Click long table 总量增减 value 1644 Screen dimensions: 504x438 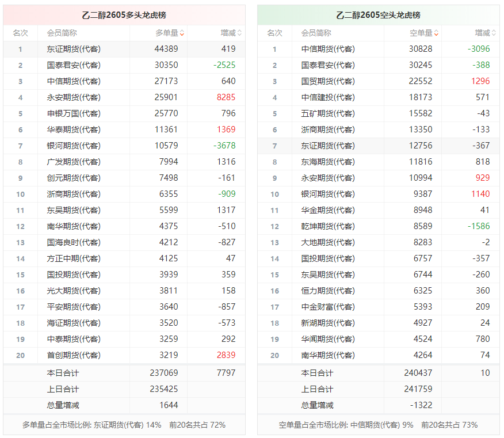[x=169, y=405]
